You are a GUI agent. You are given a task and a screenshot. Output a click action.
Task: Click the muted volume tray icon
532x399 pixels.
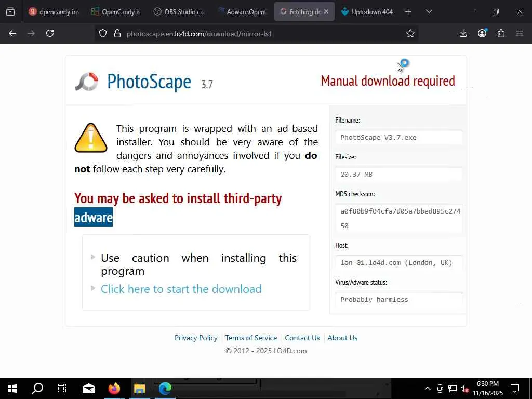465,389
